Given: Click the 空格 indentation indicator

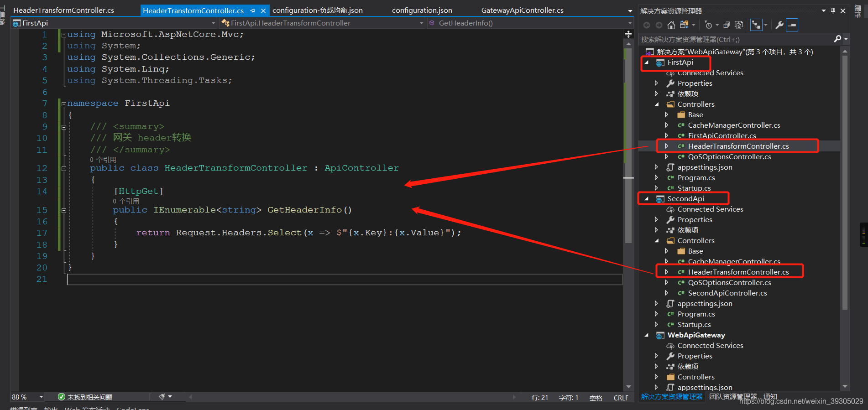Looking at the screenshot, I should coord(596,398).
